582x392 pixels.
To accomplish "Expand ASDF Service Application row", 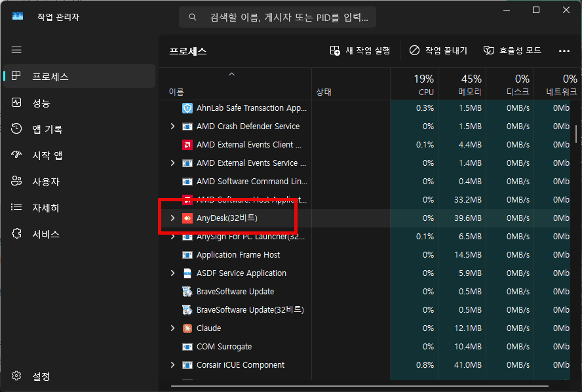I will tap(172, 273).
